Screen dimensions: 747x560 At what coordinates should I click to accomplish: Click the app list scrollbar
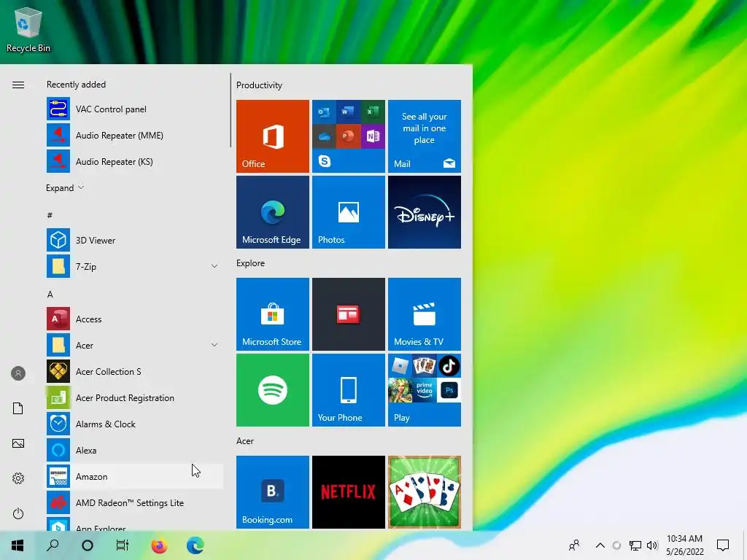(x=231, y=110)
